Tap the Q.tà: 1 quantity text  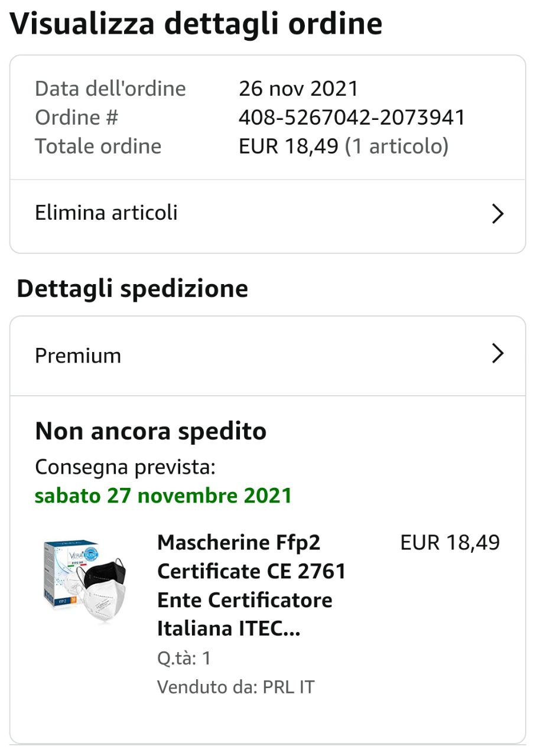click(x=184, y=659)
